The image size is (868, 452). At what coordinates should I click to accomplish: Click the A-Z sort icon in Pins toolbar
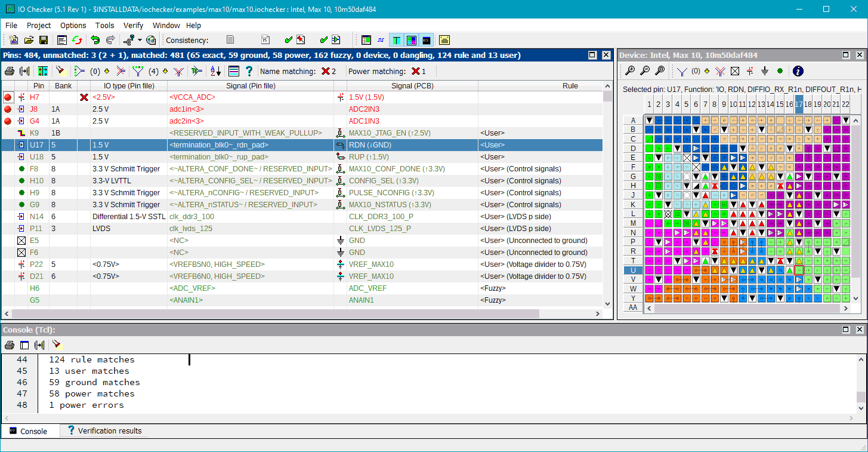(x=215, y=71)
